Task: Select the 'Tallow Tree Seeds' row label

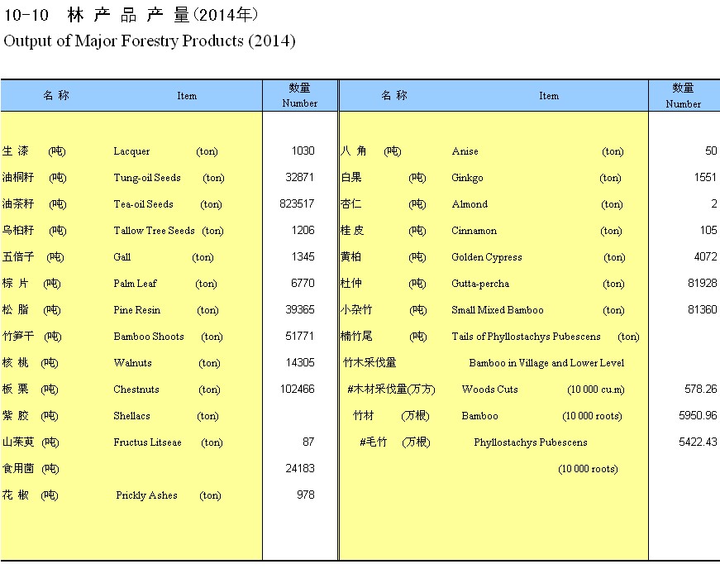Action: pyautogui.click(x=155, y=231)
